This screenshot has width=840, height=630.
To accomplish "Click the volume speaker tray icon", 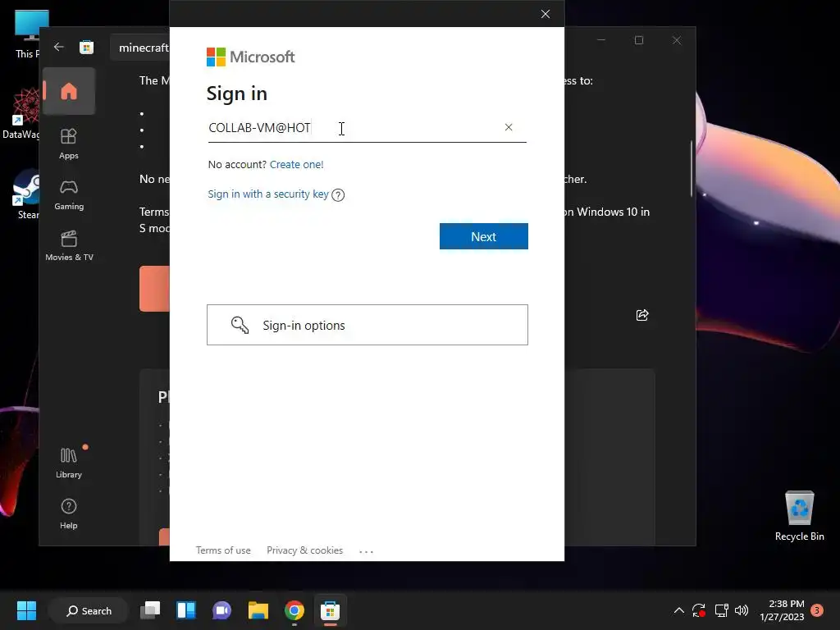I will pos(742,610).
